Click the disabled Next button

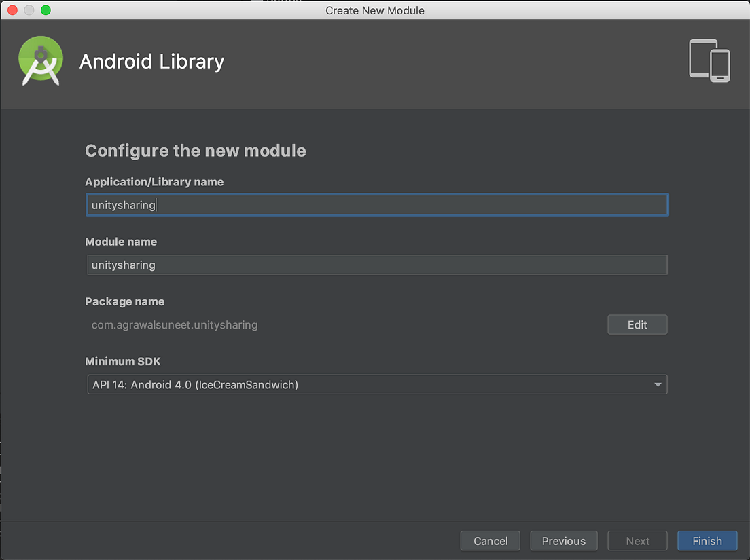click(637, 540)
